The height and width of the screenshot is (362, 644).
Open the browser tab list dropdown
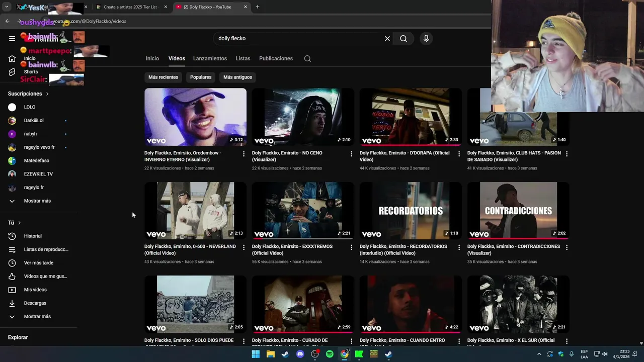[x=7, y=7]
